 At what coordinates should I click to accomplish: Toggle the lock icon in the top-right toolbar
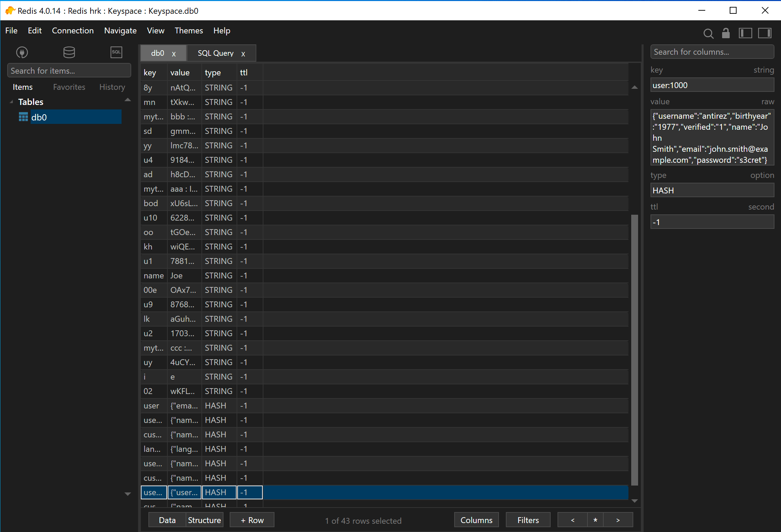726,33
